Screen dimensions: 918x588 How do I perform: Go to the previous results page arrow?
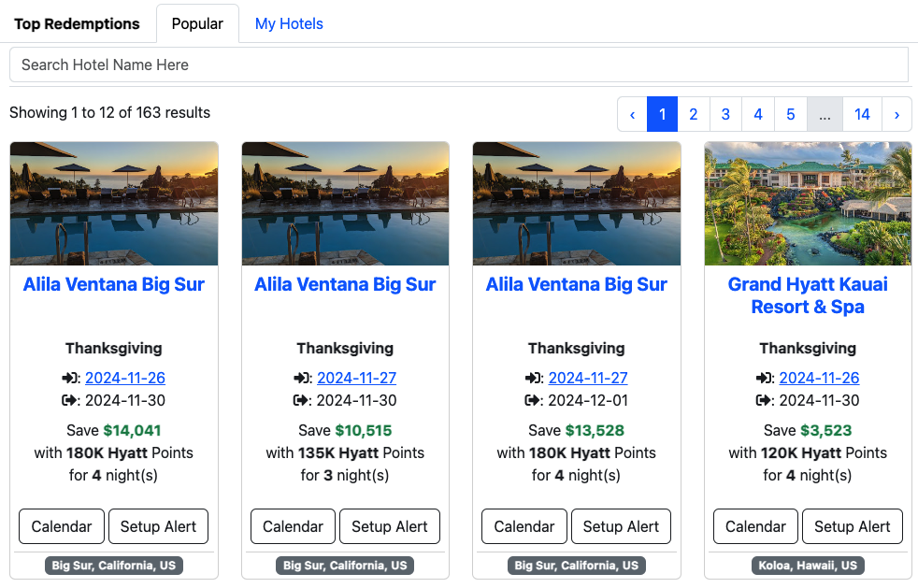point(632,114)
